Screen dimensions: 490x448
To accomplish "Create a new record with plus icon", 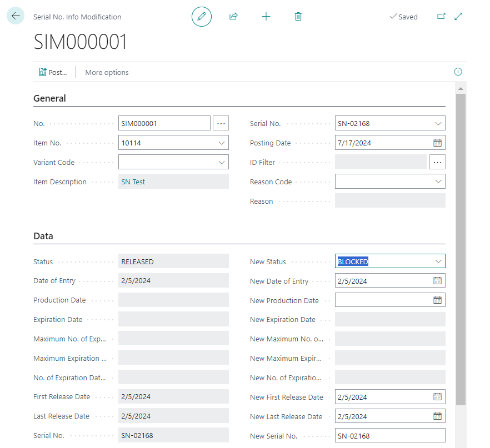I will pyautogui.click(x=266, y=16).
